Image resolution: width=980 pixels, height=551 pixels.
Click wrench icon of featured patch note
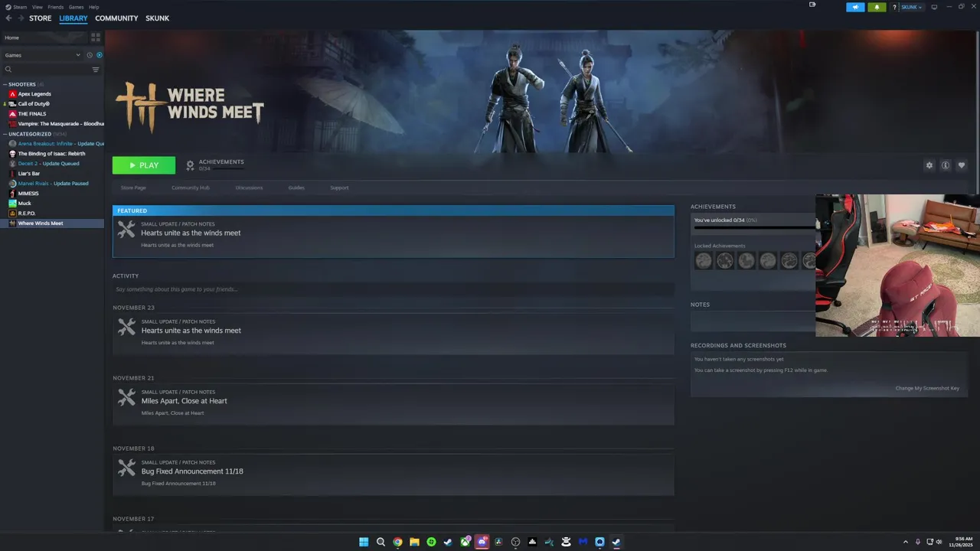pyautogui.click(x=126, y=229)
